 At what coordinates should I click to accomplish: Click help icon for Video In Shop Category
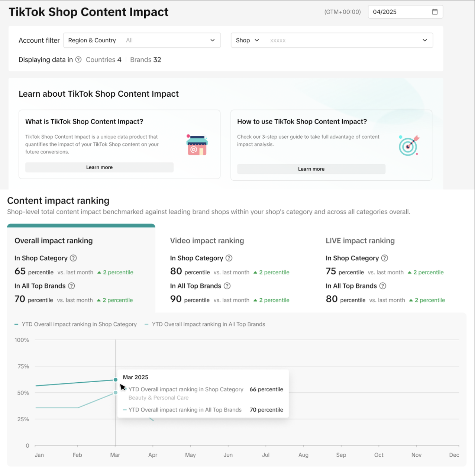coord(229,258)
